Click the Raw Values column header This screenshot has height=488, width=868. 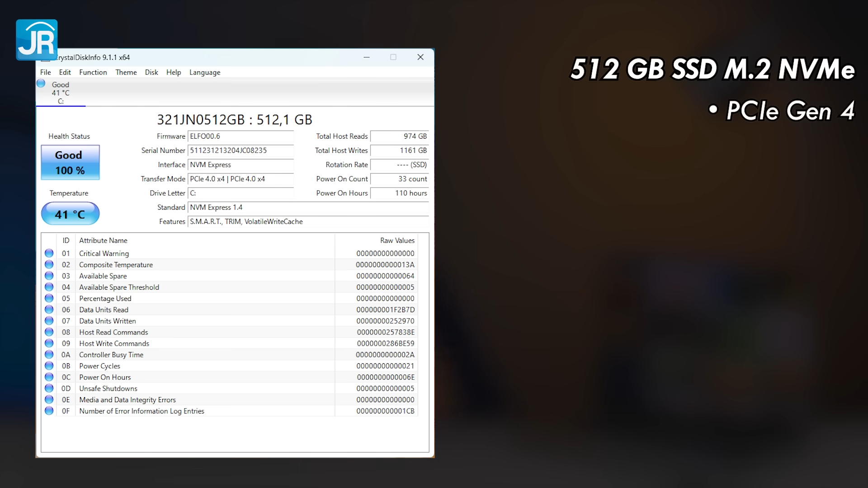397,240
